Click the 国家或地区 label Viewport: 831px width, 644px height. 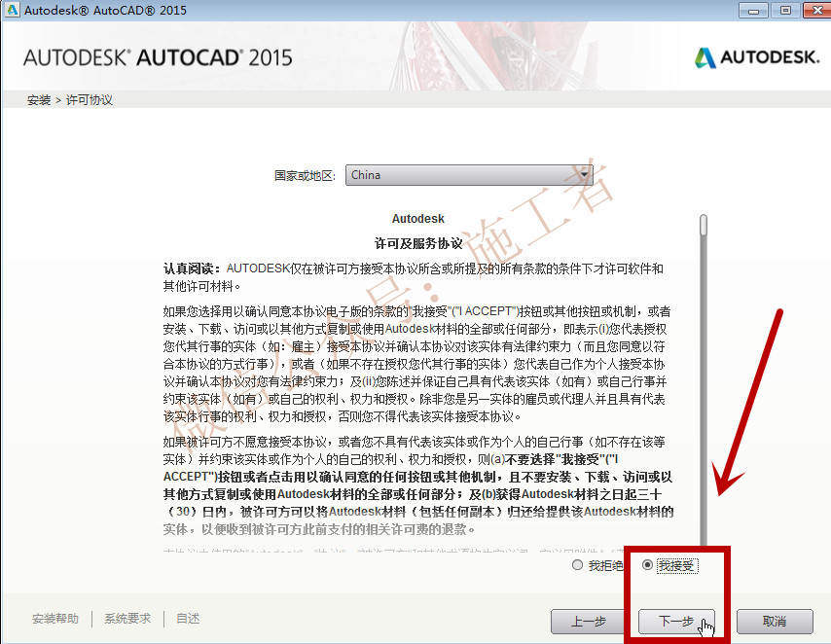pos(305,175)
